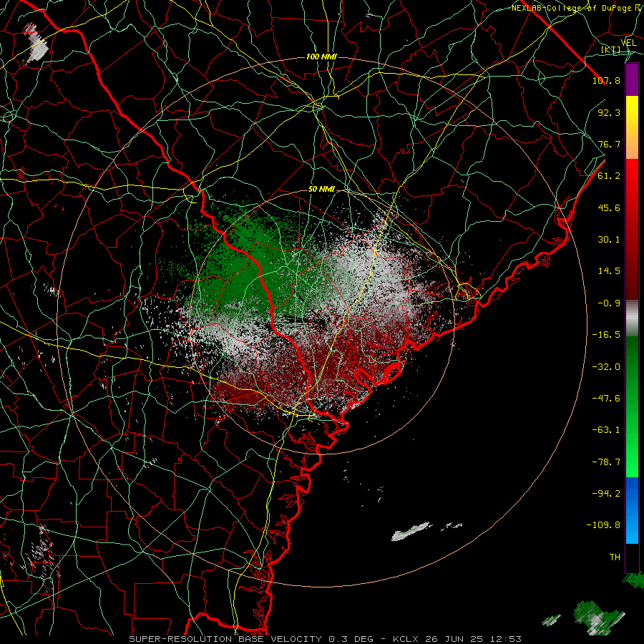Click the KCLX radar site identifier
644x644 pixels.
click(404, 639)
